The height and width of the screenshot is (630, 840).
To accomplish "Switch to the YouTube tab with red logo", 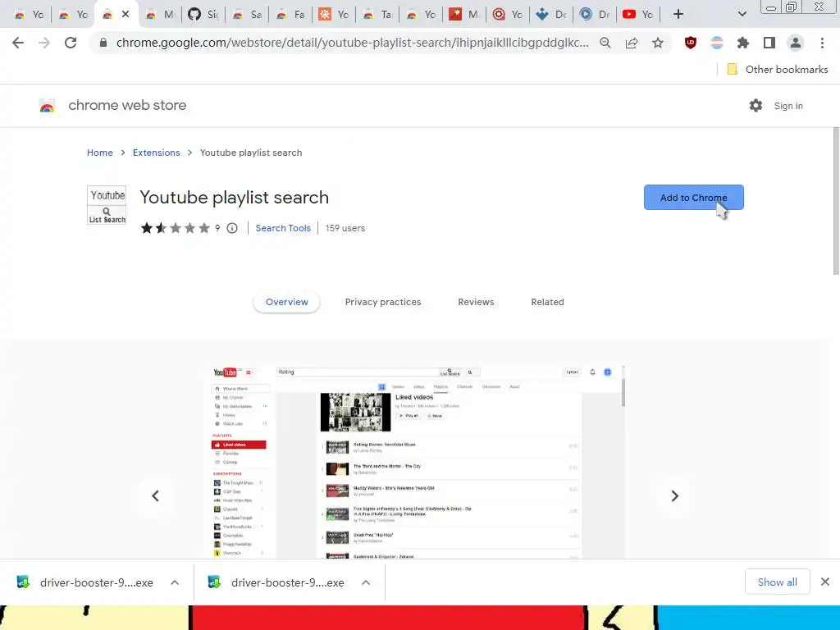I will tap(638, 15).
